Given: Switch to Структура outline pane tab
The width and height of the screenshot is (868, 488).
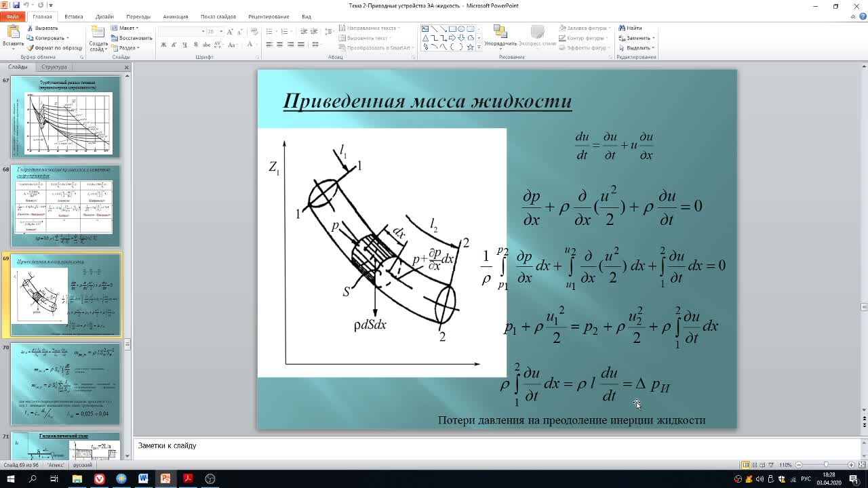Looking at the screenshot, I should 54,66.
